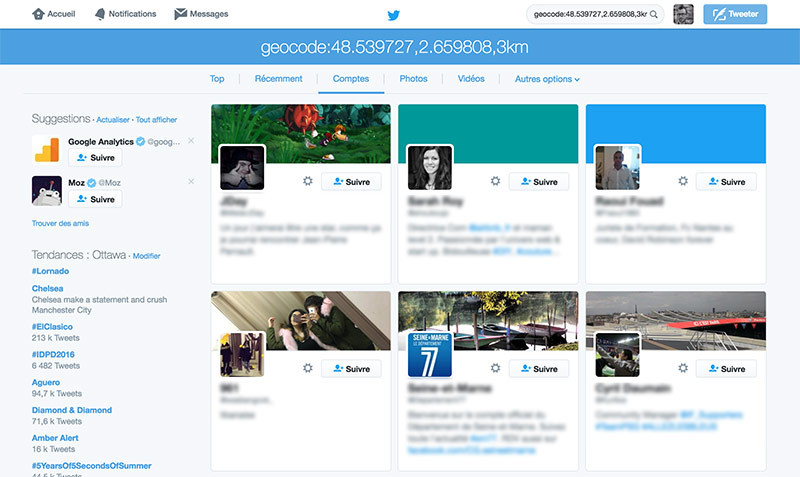Follow the Rayman-banner account

click(351, 182)
